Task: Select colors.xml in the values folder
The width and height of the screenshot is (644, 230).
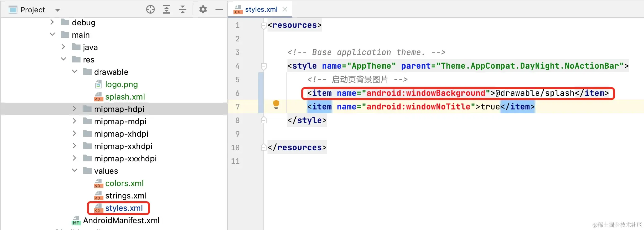Action: pos(124,183)
